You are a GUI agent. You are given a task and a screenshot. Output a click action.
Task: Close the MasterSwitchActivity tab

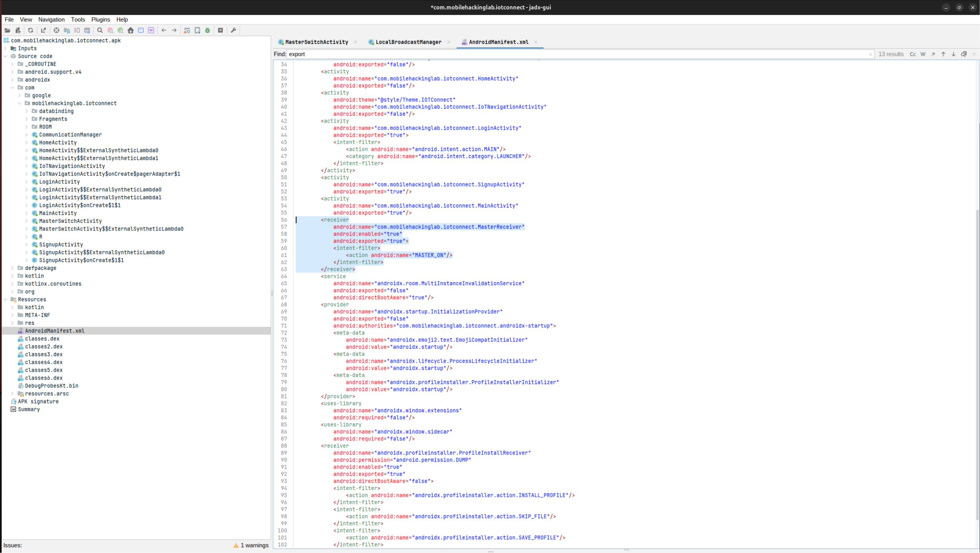pyautogui.click(x=355, y=42)
